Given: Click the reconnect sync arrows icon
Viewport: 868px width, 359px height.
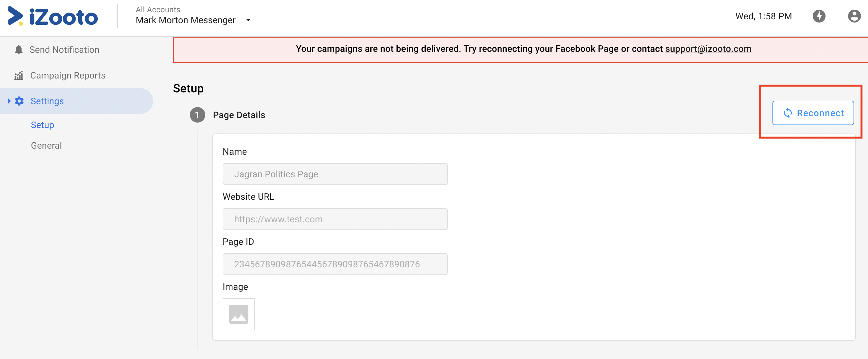Looking at the screenshot, I should tap(788, 113).
